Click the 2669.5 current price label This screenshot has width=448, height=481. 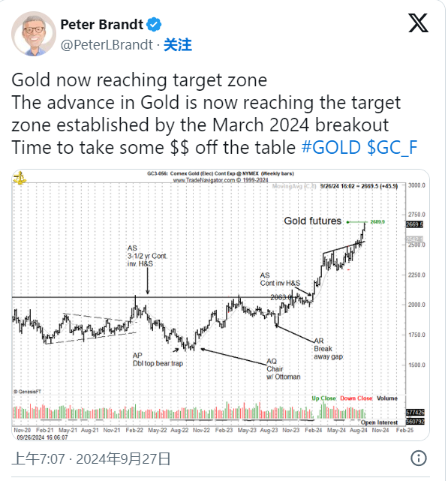pyautogui.click(x=414, y=224)
